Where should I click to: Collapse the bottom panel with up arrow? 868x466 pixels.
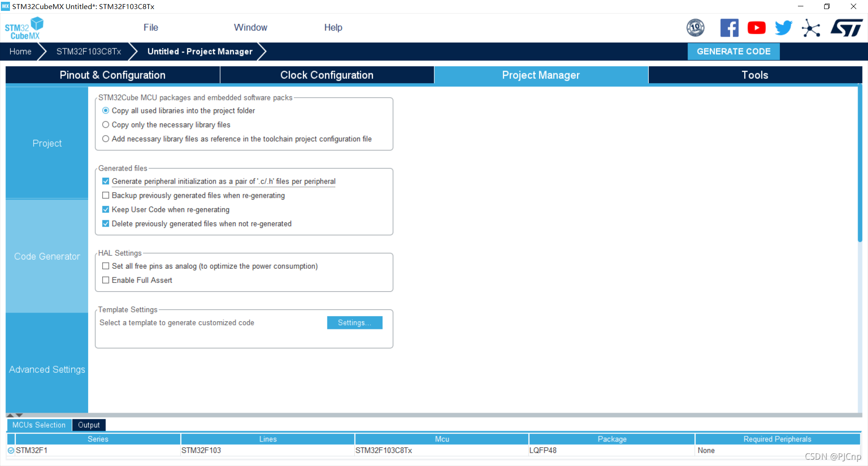(x=10, y=415)
